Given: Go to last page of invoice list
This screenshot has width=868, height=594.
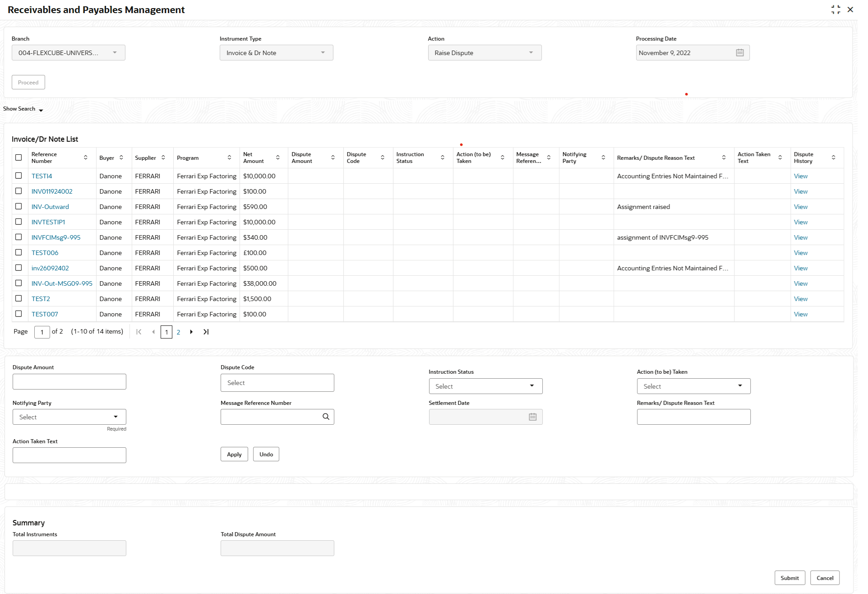Looking at the screenshot, I should (206, 332).
